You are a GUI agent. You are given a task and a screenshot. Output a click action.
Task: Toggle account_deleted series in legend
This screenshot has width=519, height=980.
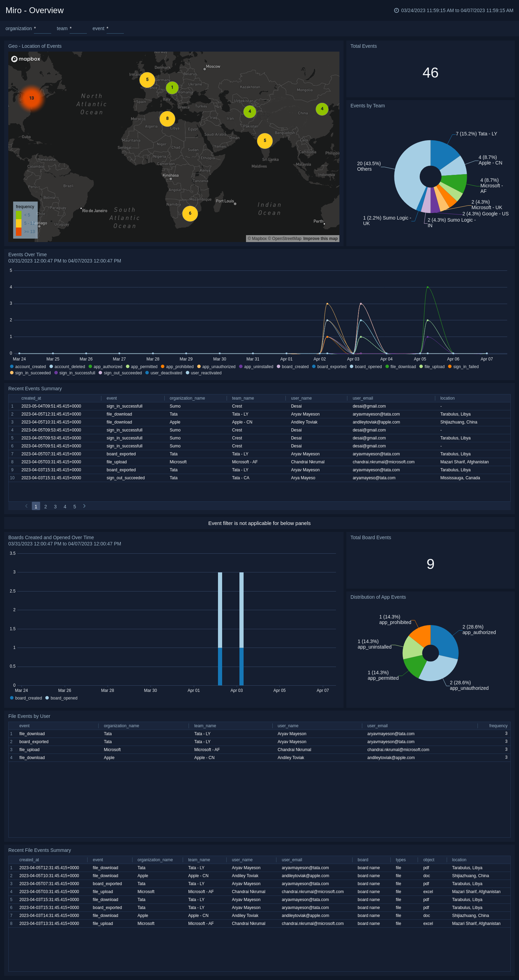point(67,367)
